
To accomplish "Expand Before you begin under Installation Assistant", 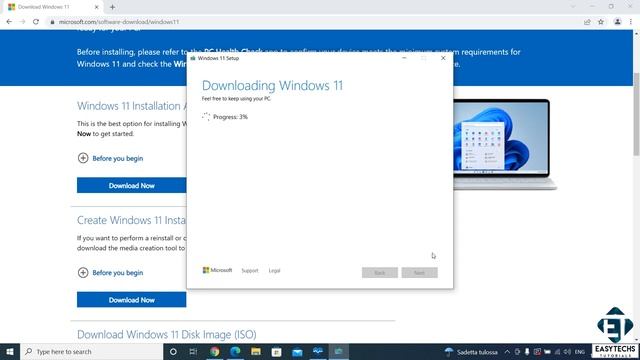I will [x=110, y=158].
